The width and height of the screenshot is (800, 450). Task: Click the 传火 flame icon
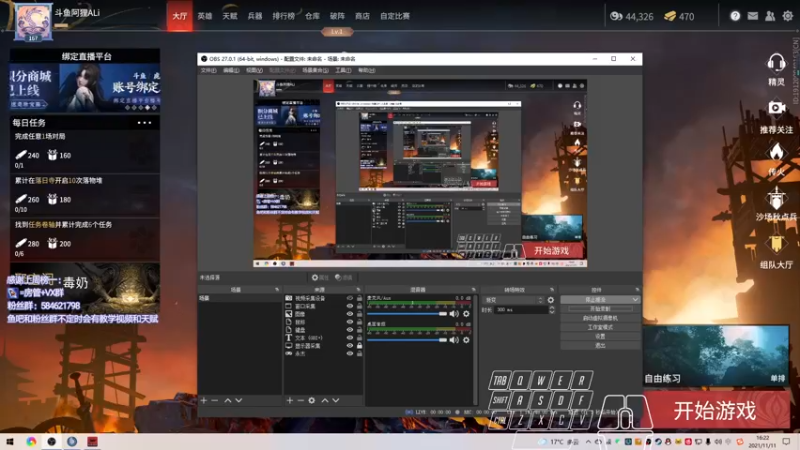click(776, 152)
